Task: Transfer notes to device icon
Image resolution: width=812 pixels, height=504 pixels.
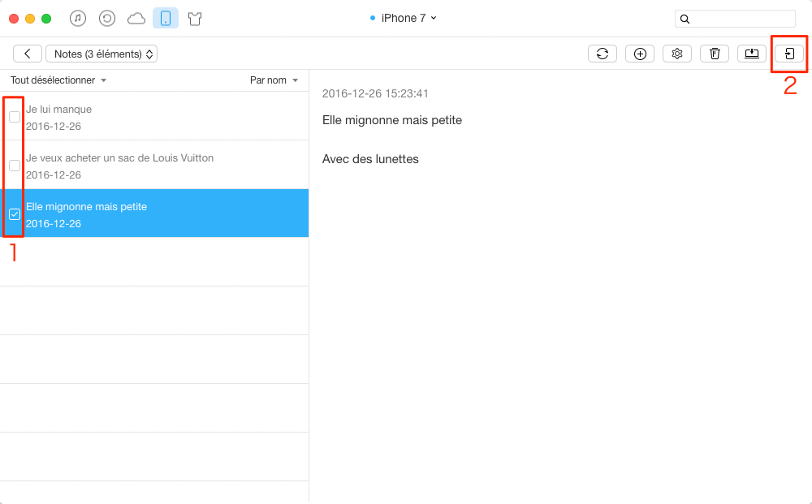Action: [789, 54]
